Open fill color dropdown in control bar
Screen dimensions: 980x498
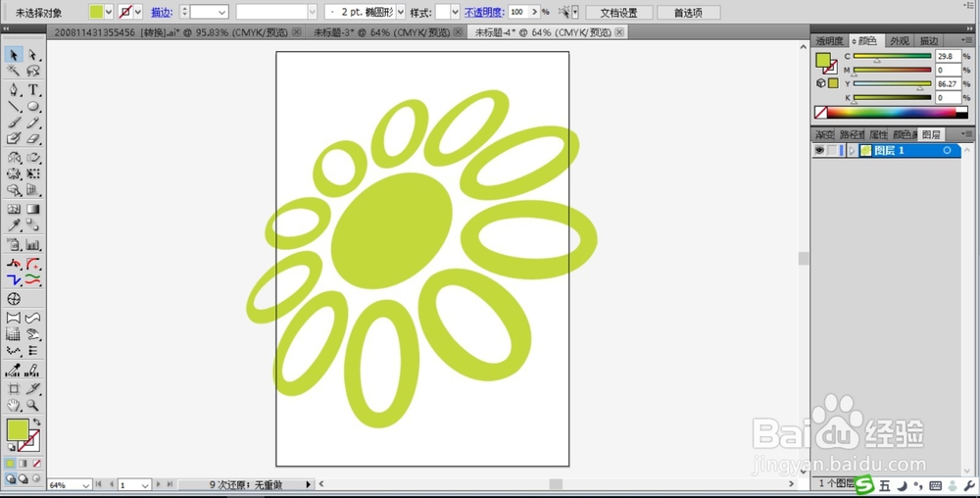coord(109,12)
